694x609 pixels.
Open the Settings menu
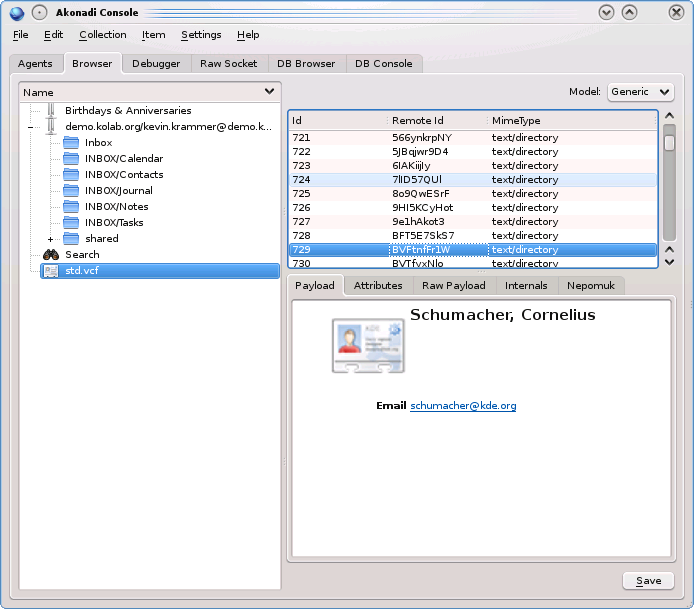[201, 35]
